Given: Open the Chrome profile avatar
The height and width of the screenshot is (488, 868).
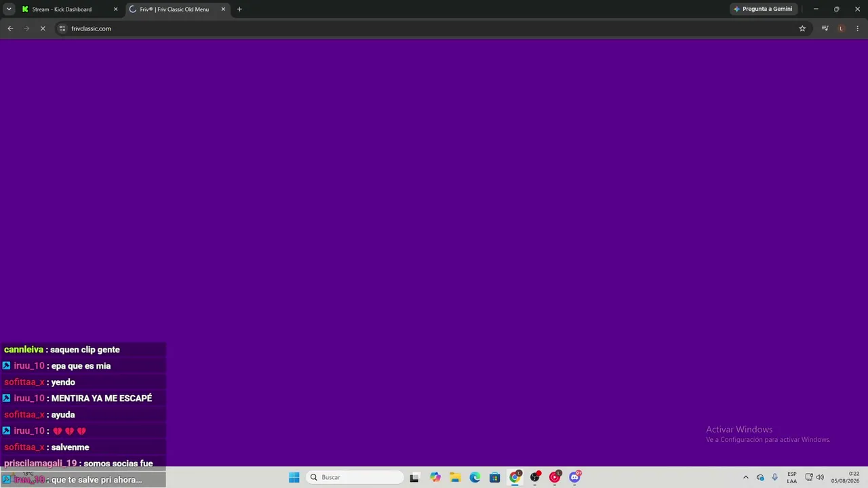Looking at the screenshot, I should coord(842,28).
